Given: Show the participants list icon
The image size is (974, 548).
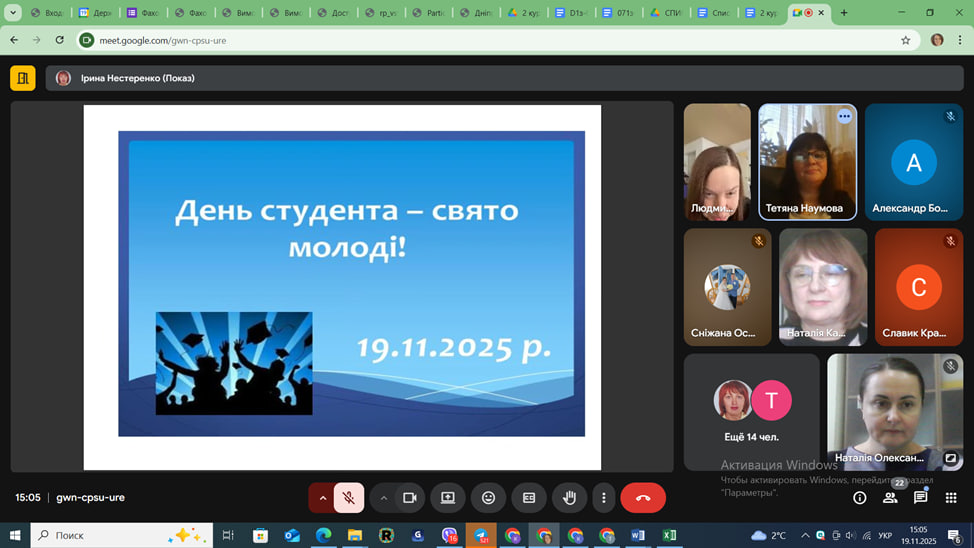Looking at the screenshot, I should tap(890, 497).
